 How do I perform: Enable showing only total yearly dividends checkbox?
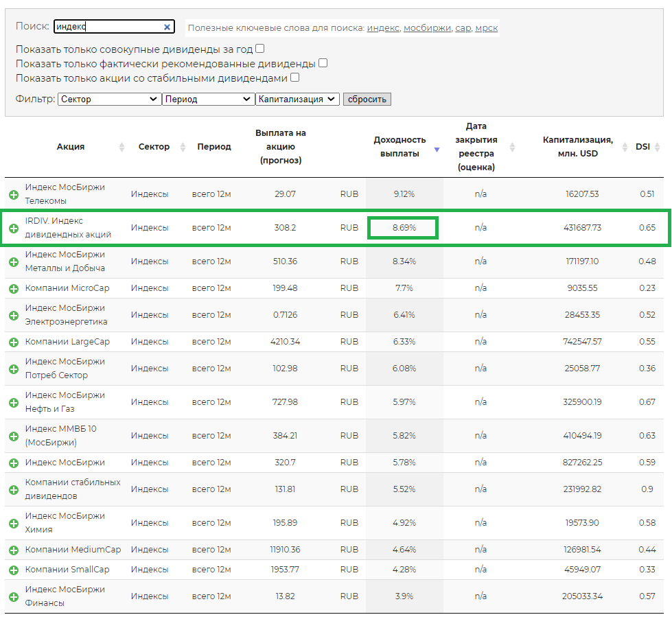[x=259, y=49]
